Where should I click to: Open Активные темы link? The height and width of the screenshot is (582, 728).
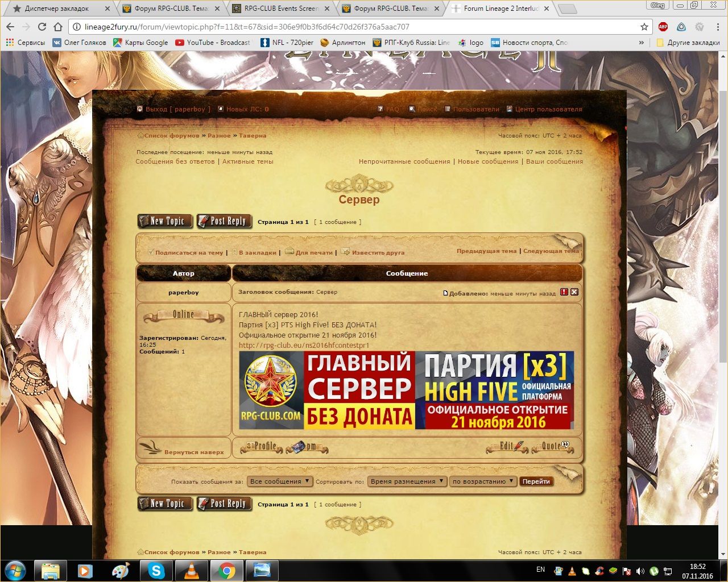247,161
